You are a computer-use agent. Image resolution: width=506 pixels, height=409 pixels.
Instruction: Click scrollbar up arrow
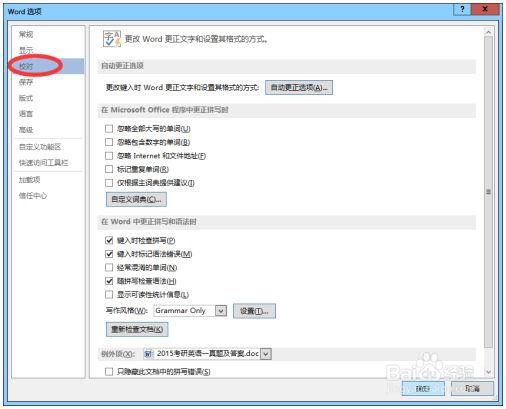(x=488, y=32)
